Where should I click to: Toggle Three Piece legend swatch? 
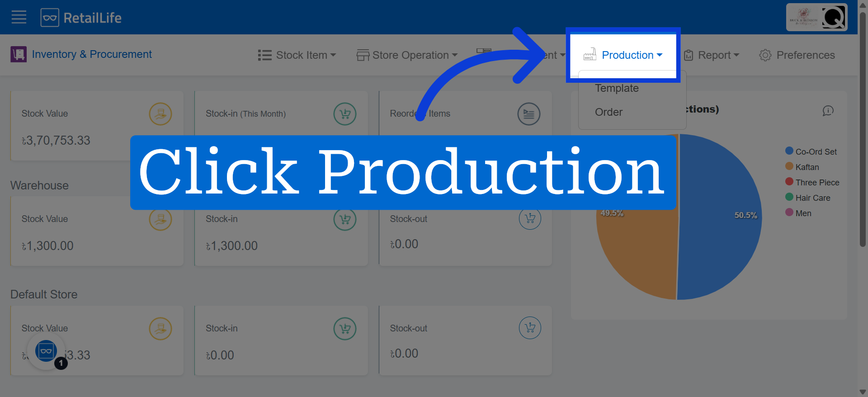[x=789, y=182]
